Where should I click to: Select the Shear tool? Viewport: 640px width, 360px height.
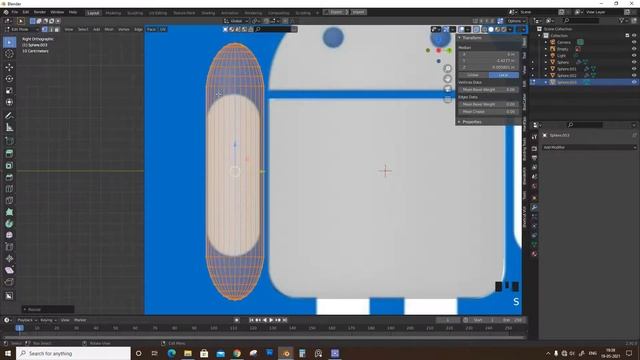tap(9, 270)
